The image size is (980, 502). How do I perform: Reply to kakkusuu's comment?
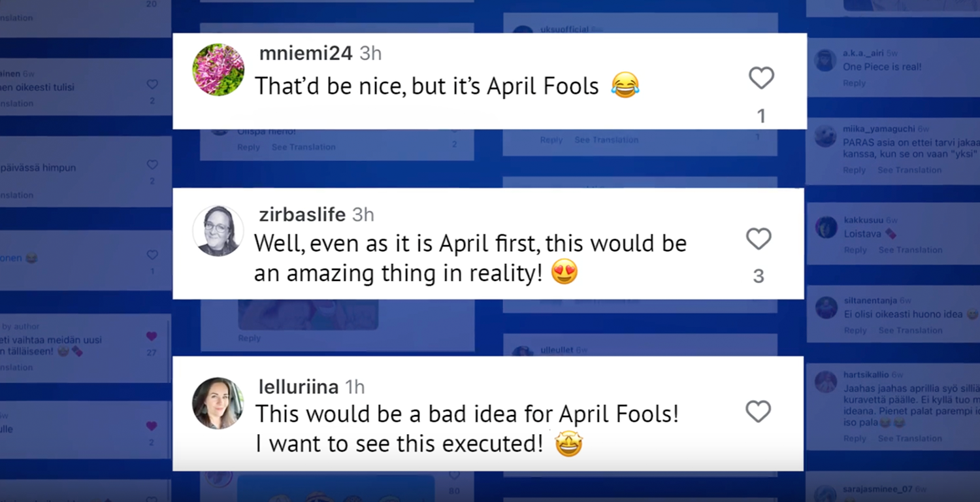pyautogui.click(x=855, y=250)
